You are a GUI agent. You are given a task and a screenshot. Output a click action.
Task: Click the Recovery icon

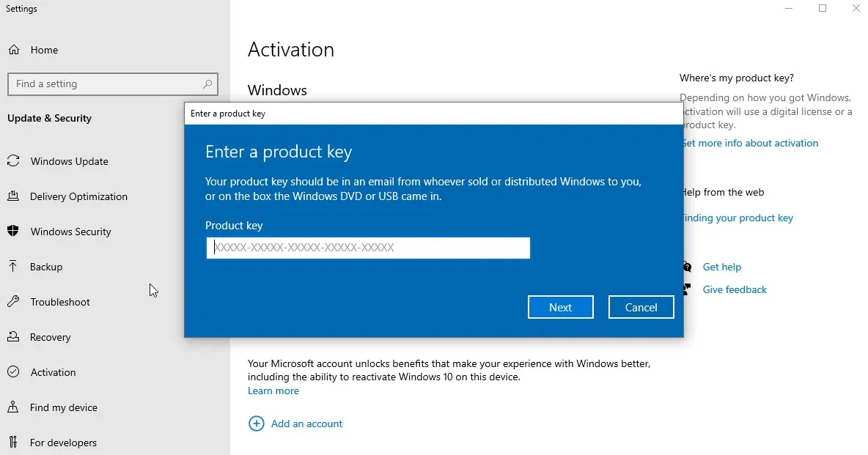pos(13,336)
